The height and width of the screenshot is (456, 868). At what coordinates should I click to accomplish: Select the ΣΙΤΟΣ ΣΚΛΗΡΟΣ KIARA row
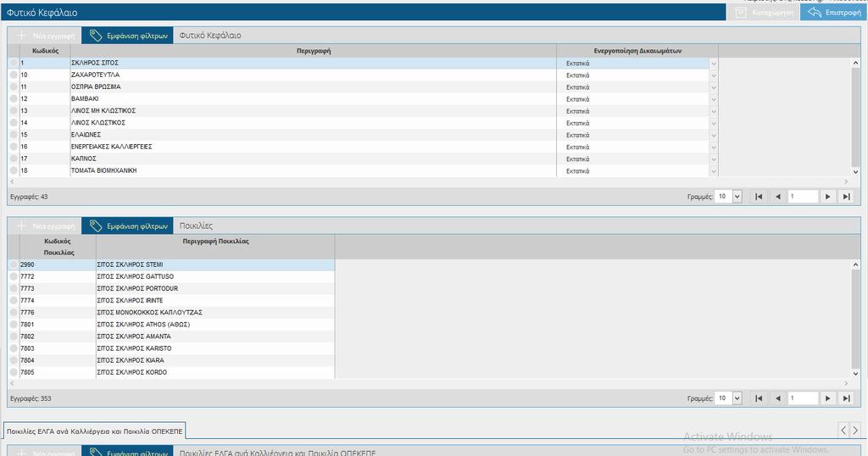click(171, 360)
